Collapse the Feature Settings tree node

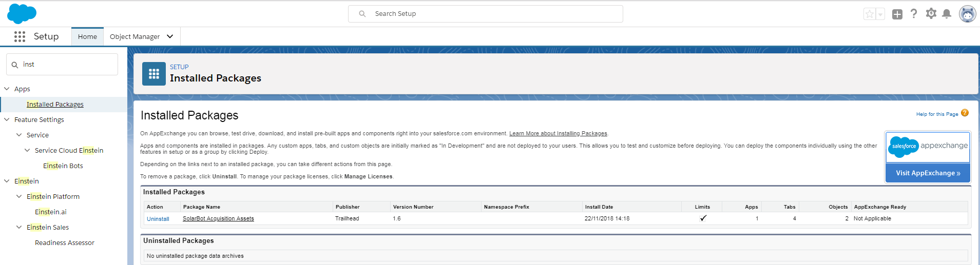click(7, 119)
